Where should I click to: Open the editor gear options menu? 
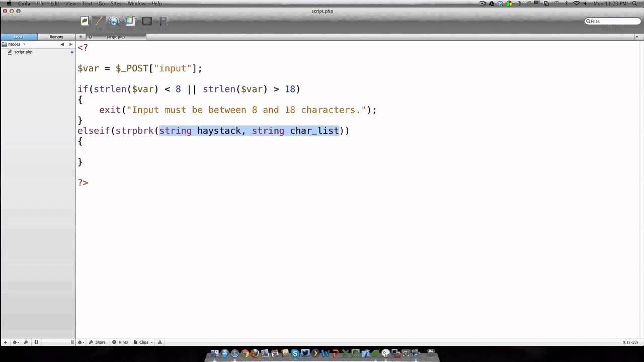pos(81,342)
